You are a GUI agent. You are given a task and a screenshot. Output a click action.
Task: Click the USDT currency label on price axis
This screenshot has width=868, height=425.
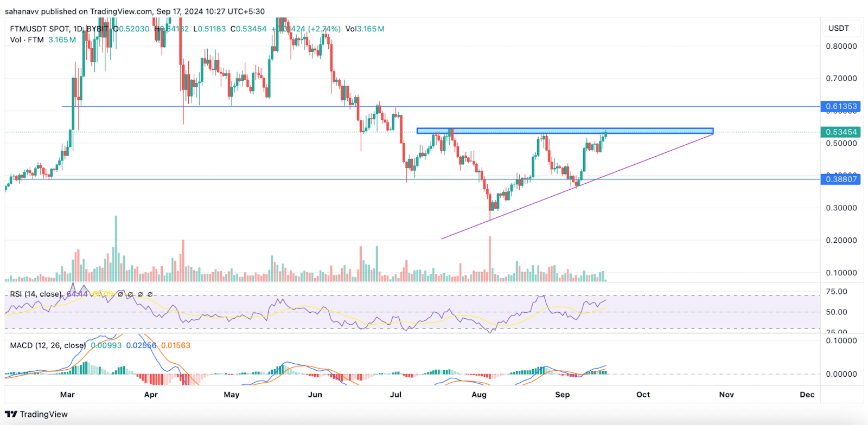click(838, 28)
